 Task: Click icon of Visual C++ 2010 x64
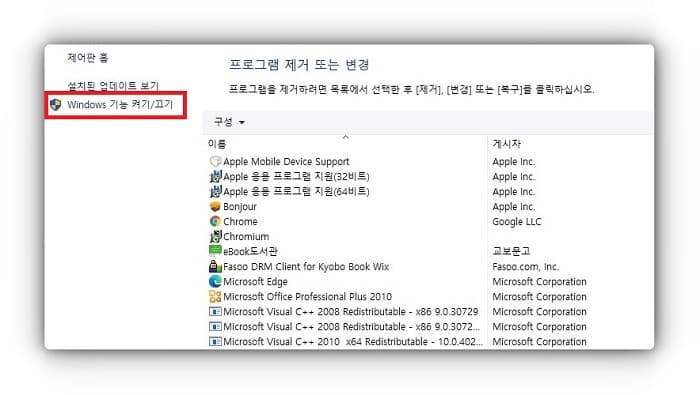point(215,342)
